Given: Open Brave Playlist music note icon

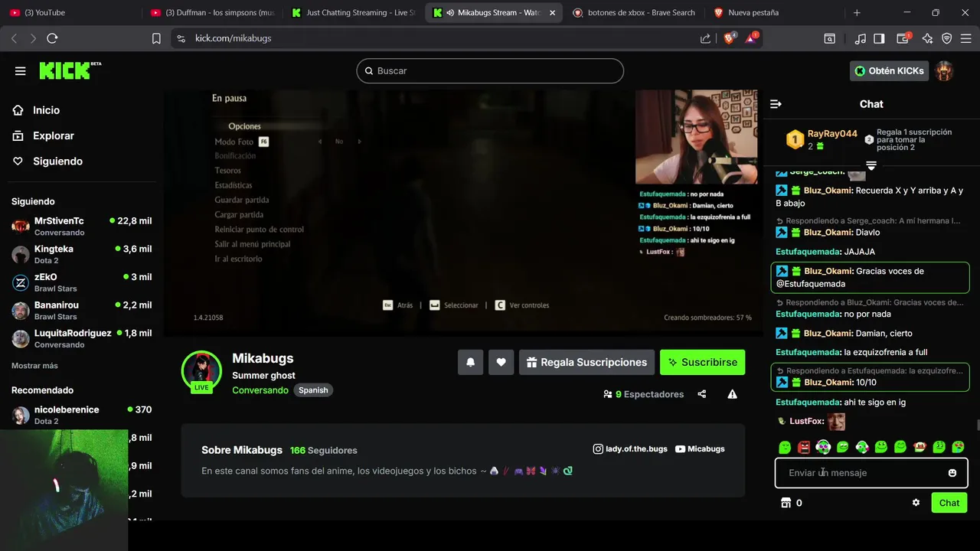Looking at the screenshot, I should point(860,38).
